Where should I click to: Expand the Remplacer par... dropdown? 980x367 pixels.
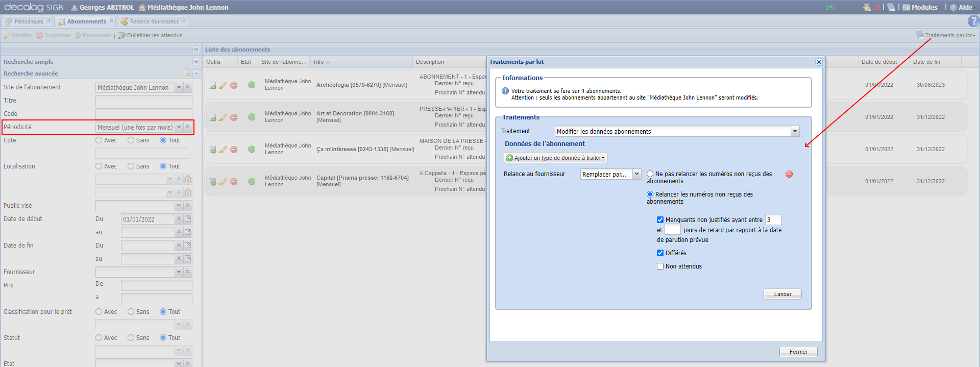pyautogui.click(x=636, y=174)
